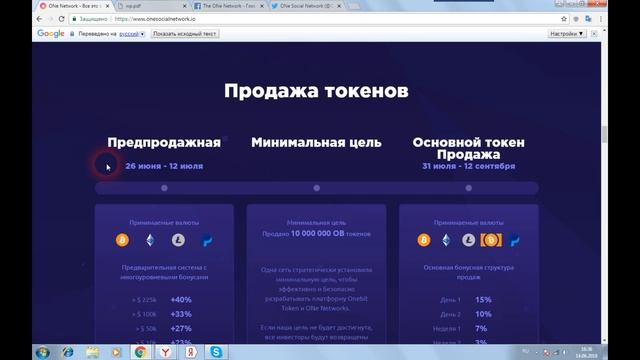Click 'Показать исходный текст' button

pos(184,33)
